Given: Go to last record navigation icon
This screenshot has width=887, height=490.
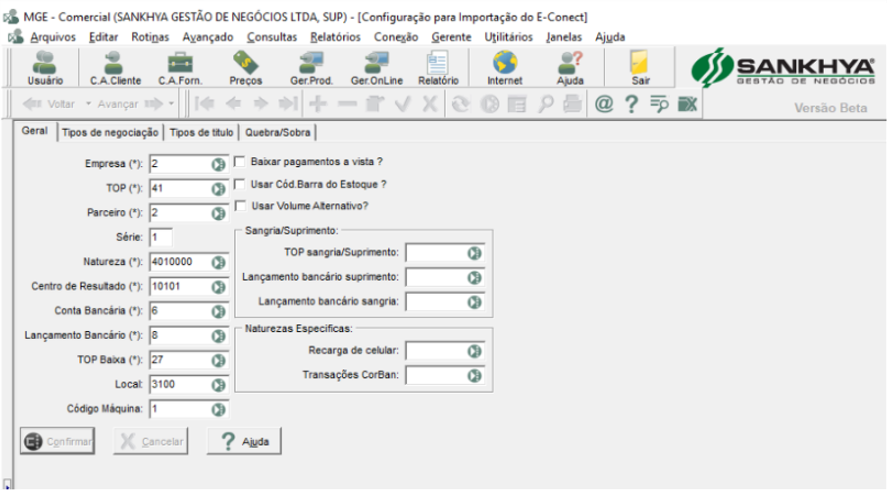Looking at the screenshot, I should click(288, 104).
